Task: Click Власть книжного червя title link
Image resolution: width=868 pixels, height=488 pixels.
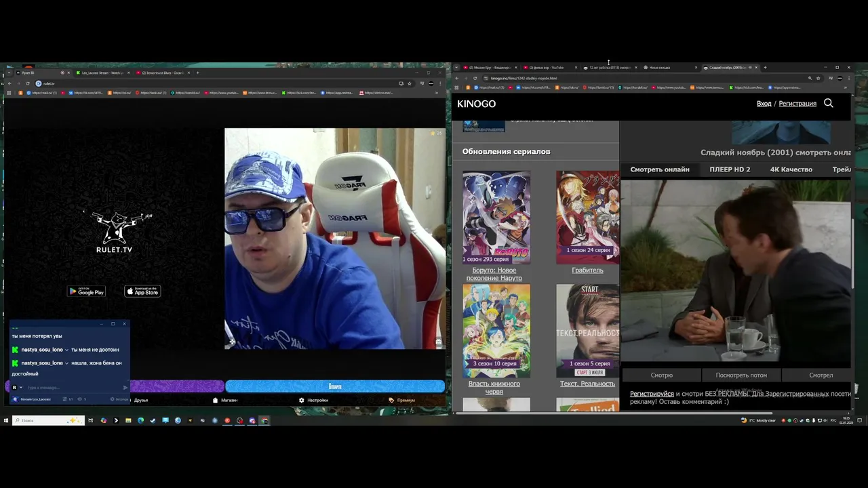Action: coord(494,388)
